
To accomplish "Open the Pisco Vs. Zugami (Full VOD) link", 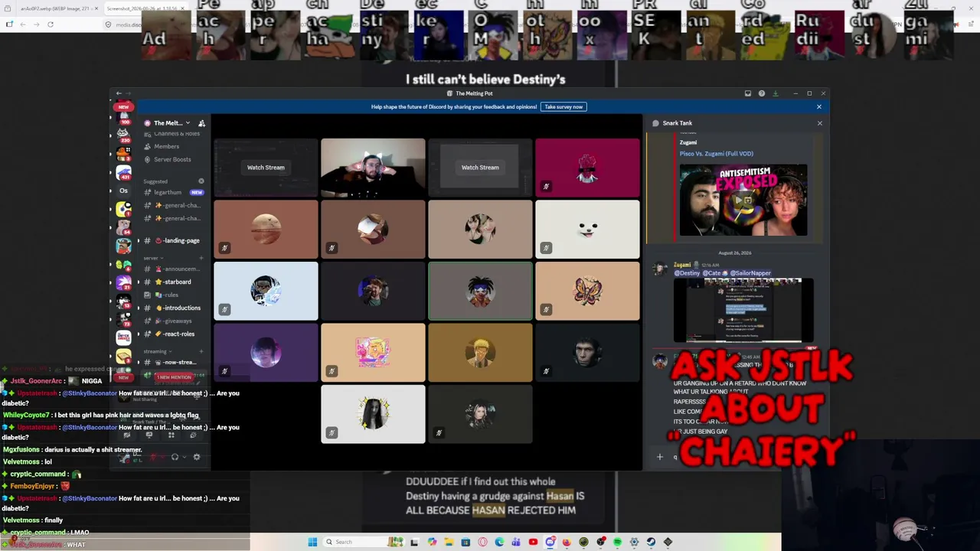I will coord(717,153).
